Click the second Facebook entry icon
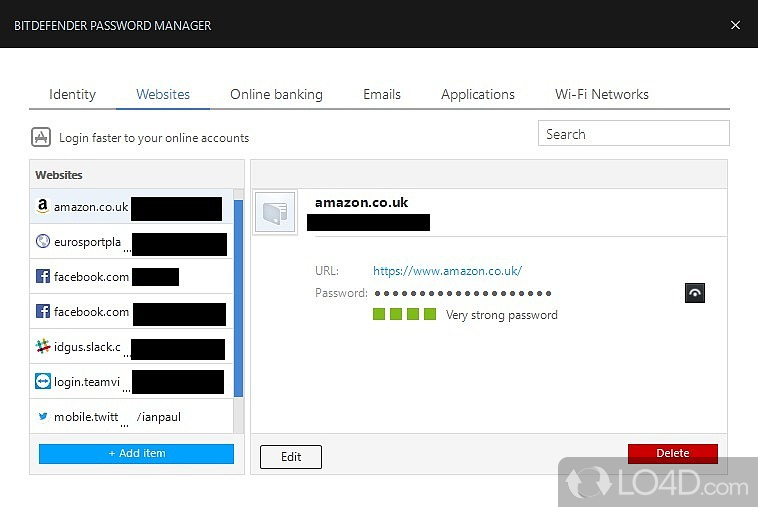The height and width of the screenshot is (507, 758). (x=43, y=311)
